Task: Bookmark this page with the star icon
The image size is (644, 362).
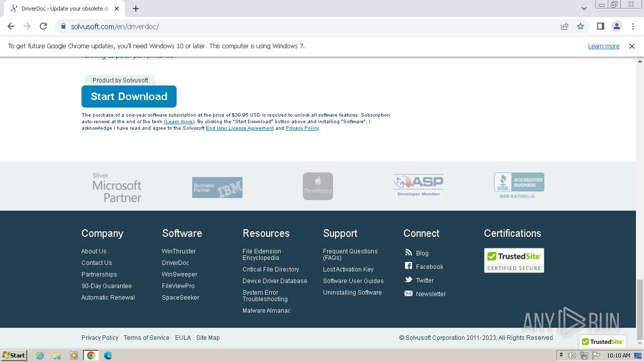Action: point(581,26)
